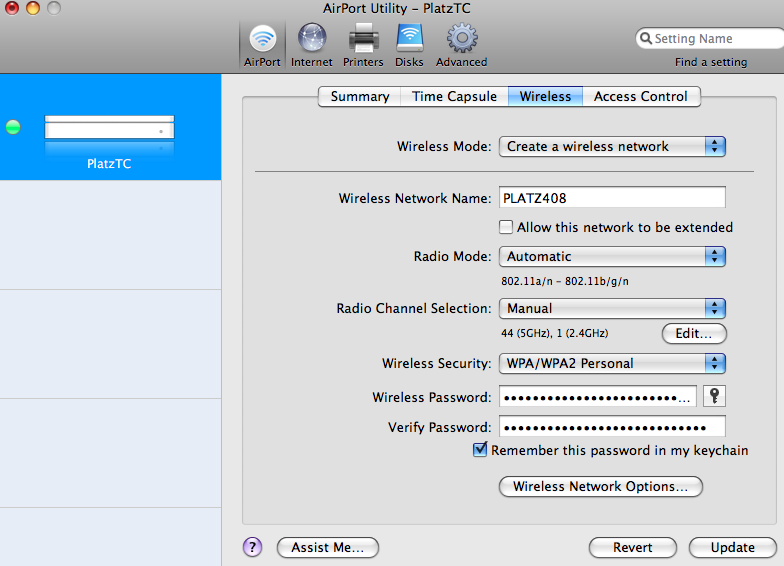
Task: Open the Radio Channel Selection dropdown
Action: click(612, 308)
